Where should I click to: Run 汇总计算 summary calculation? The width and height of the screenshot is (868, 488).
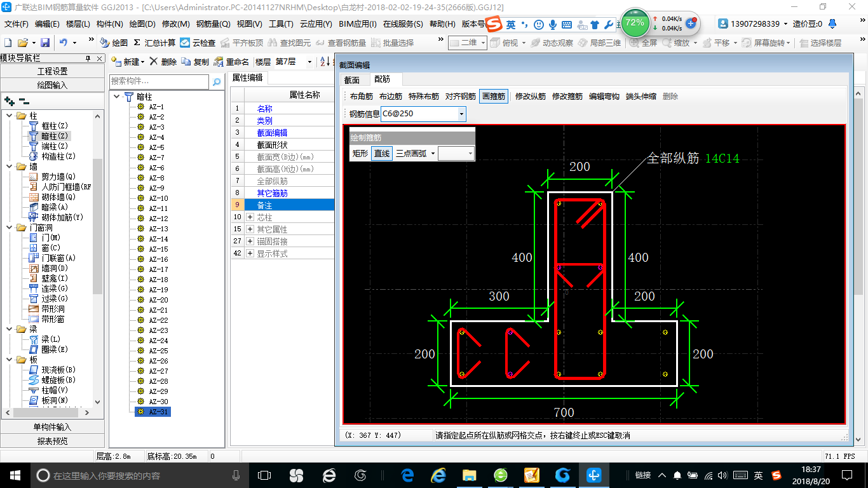[154, 43]
